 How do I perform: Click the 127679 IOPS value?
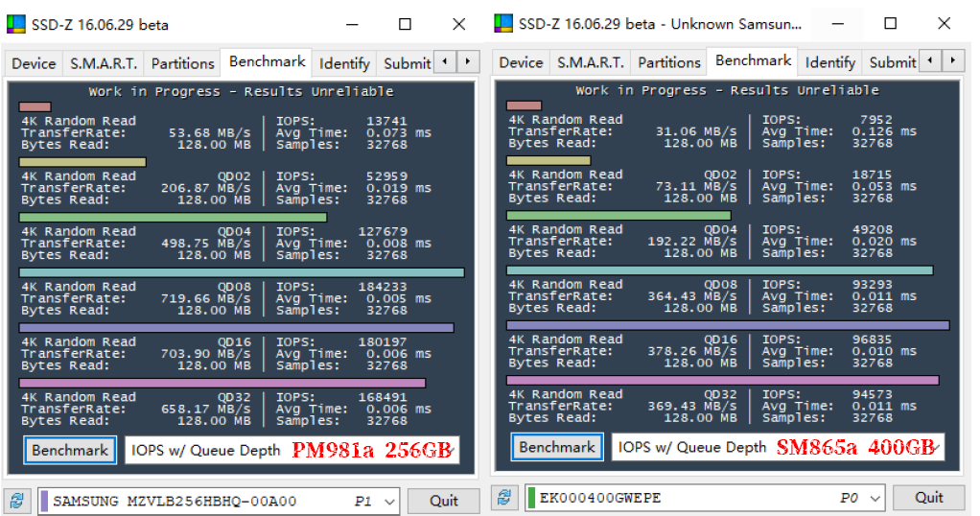(x=383, y=232)
